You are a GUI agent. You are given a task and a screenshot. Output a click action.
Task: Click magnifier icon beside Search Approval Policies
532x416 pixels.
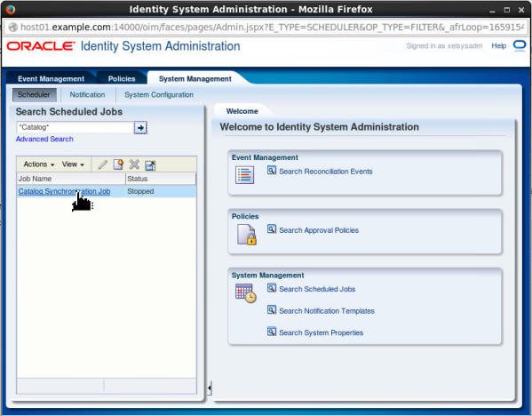click(x=272, y=228)
